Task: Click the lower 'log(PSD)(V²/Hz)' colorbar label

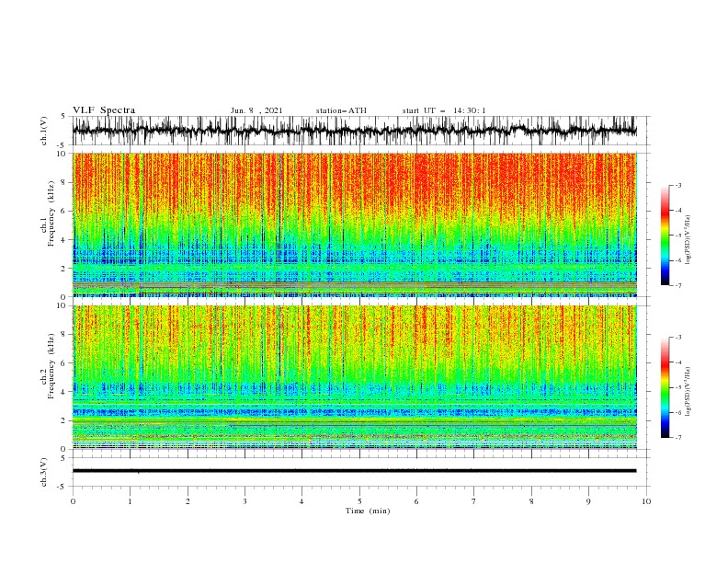Action: (x=688, y=392)
